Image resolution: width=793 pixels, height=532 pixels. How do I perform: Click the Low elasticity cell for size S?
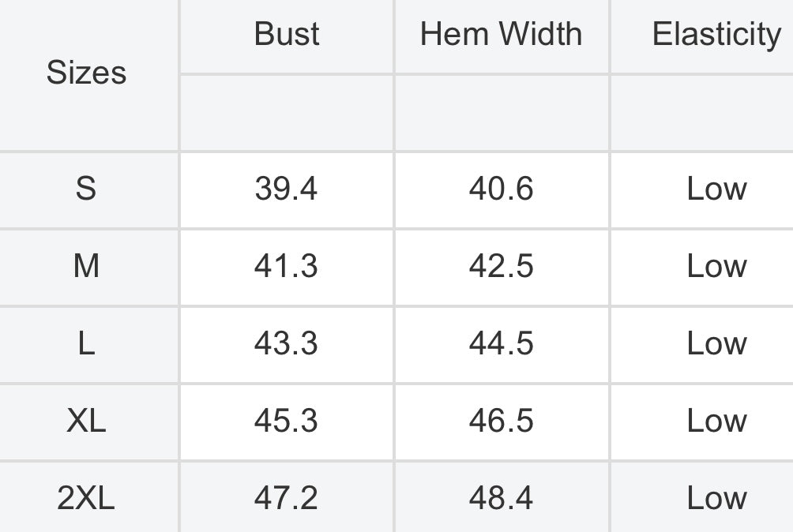coord(716,189)
